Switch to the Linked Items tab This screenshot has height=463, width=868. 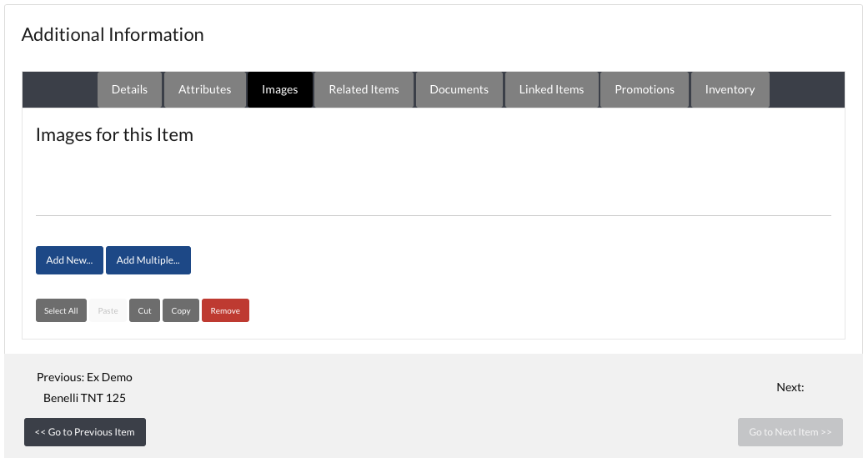coord(551,89)
